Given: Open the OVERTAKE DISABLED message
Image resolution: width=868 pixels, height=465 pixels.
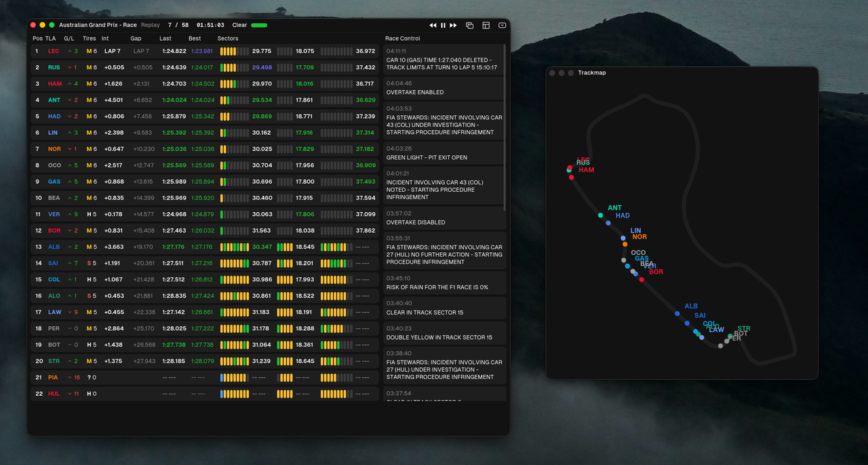Looking at the screenshot, I should 444,218.
